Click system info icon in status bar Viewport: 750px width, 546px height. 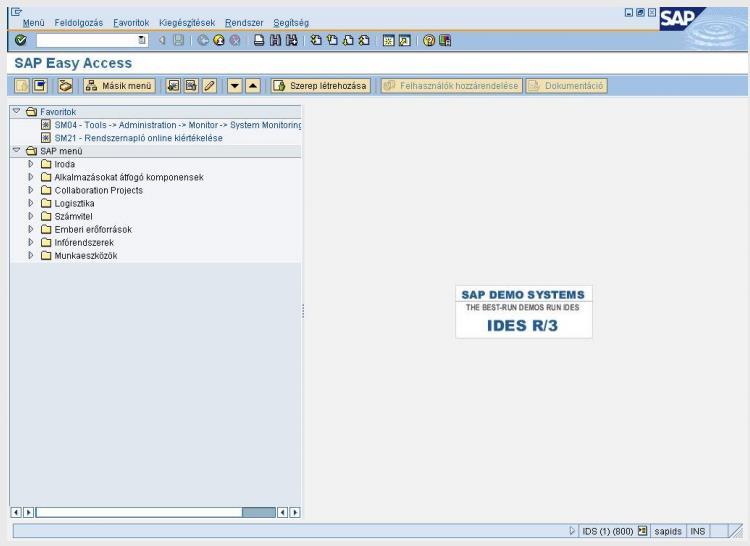(x=642, y=531)
